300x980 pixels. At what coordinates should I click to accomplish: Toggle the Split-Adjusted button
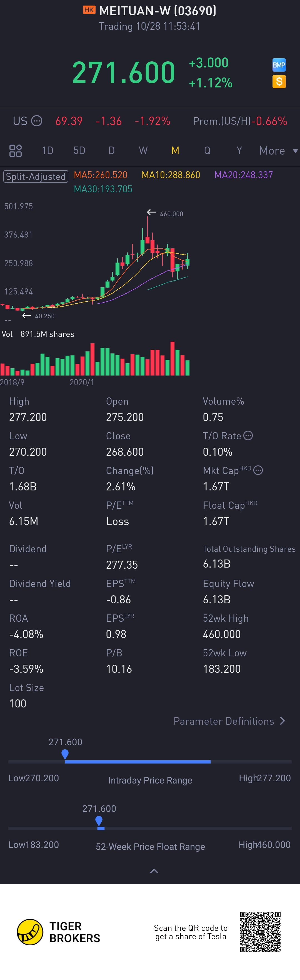click(36, 177)
